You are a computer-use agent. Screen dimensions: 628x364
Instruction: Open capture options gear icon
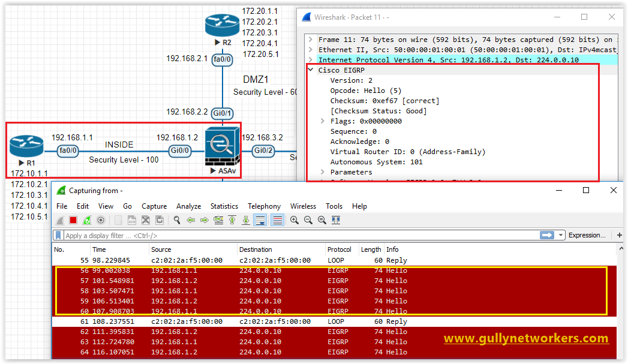click(101, 220)
